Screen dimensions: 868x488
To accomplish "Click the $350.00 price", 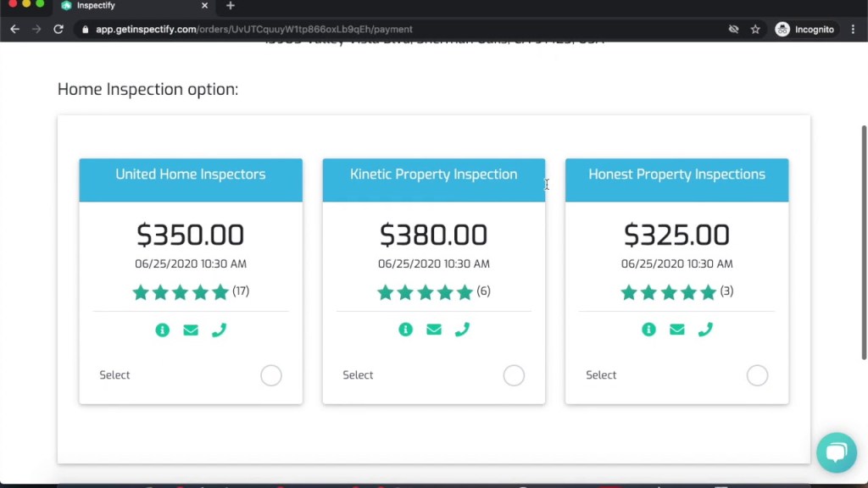I will pos(191,235).
